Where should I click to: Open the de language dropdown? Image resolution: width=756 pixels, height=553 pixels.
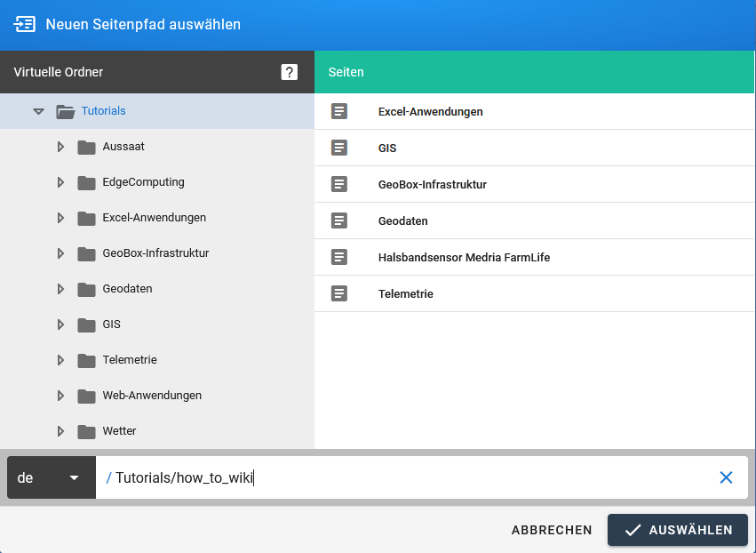tap(51, 477)
